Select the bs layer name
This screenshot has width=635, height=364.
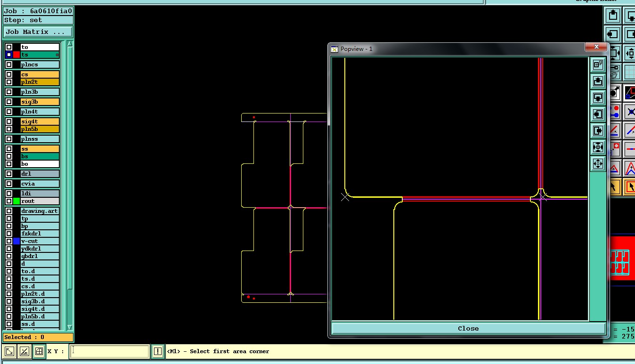coord(40,156)
